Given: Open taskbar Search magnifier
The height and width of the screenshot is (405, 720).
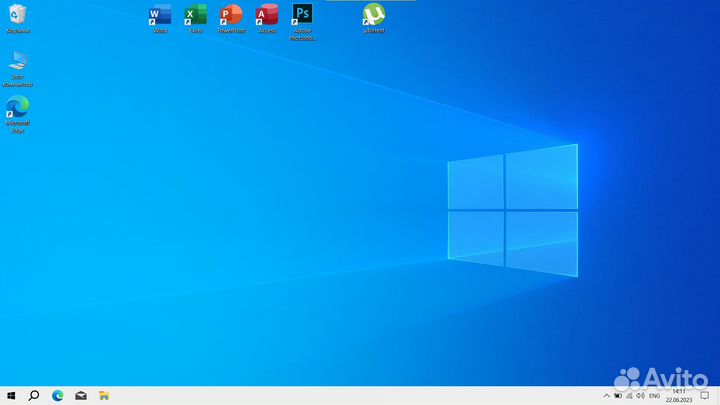Looking at the screenshot, I should [x=34, y=395].
